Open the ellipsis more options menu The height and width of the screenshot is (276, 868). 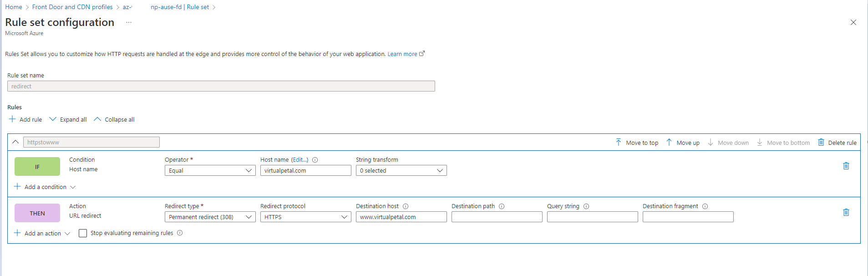(x=129, y=22)
